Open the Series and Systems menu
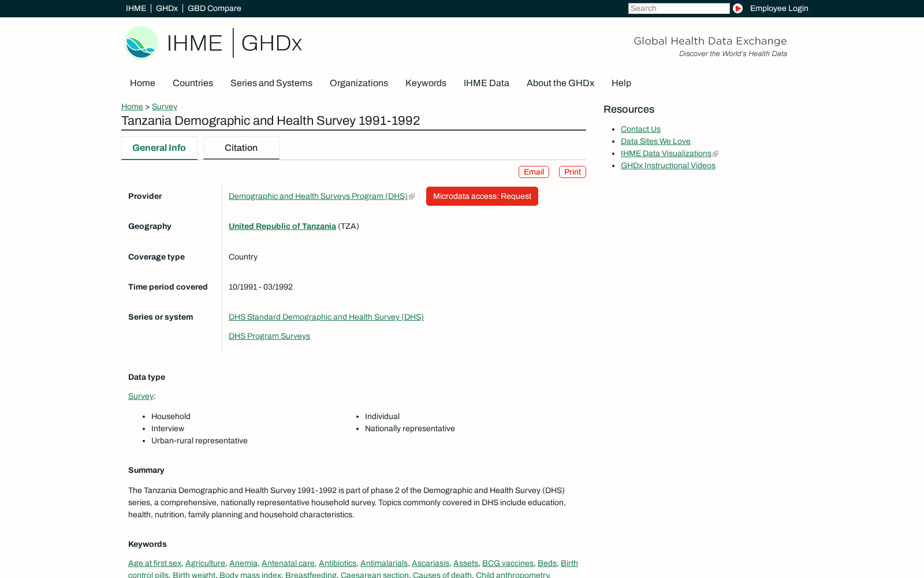The width and height of the screenshot is (924, 578). 271,83
